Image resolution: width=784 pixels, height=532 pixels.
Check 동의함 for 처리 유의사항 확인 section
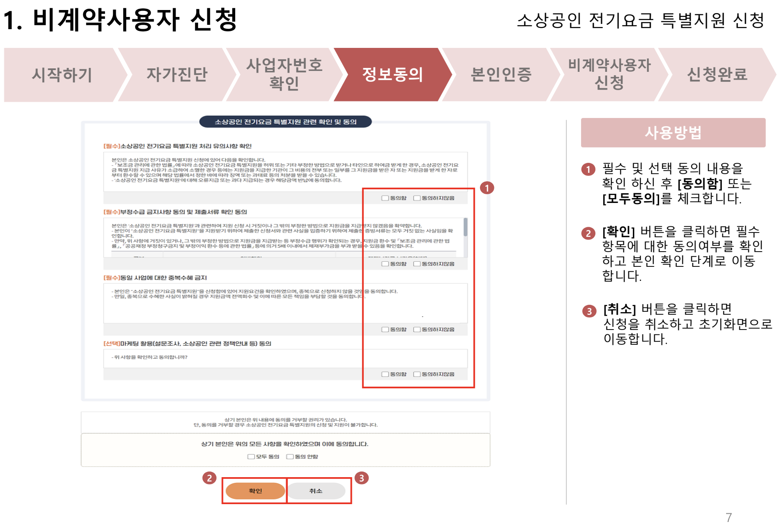(x=385, y=197)
